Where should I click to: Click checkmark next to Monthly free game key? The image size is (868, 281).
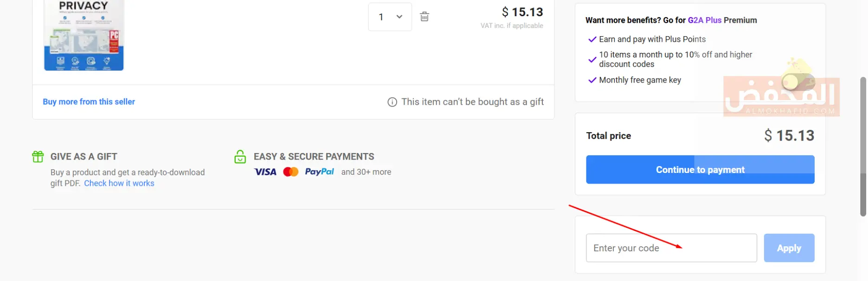click(592, 80)
